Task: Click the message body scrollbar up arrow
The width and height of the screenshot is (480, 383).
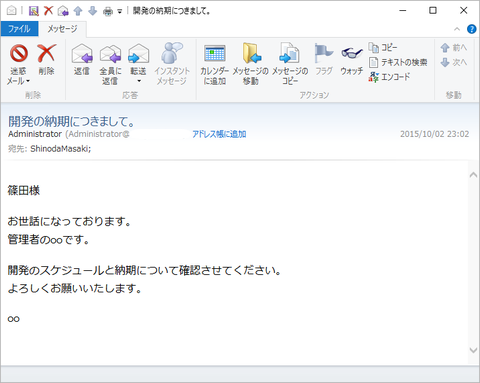Action: pos(473,175)
